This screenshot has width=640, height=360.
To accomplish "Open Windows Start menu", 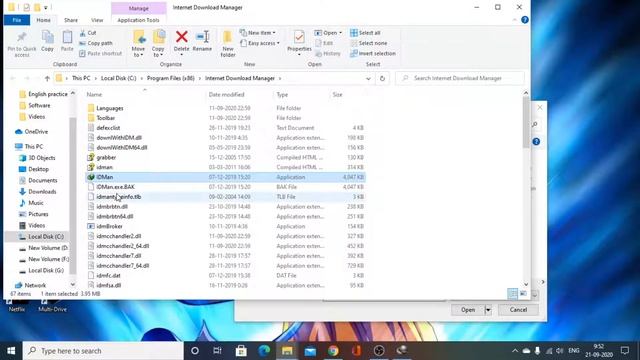I will (x=11, y=351).
